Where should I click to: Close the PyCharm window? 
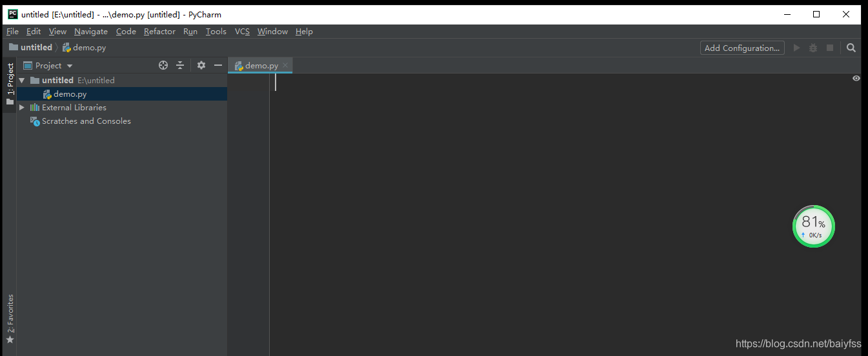click(846, 14)
